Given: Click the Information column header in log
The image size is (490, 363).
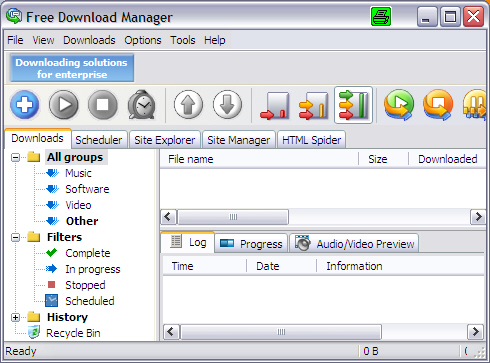Looking at the screenshot, I should coord(400,266).
